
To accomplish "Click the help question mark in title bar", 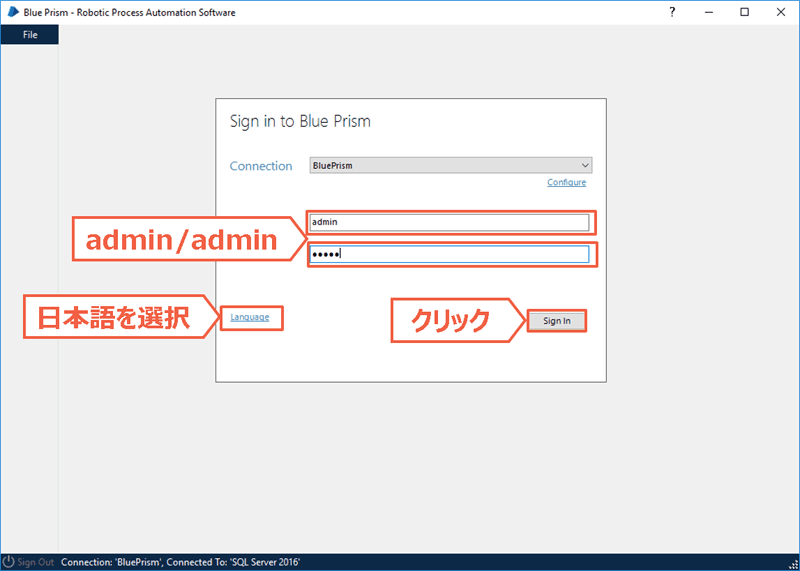I will click(672, 12).
